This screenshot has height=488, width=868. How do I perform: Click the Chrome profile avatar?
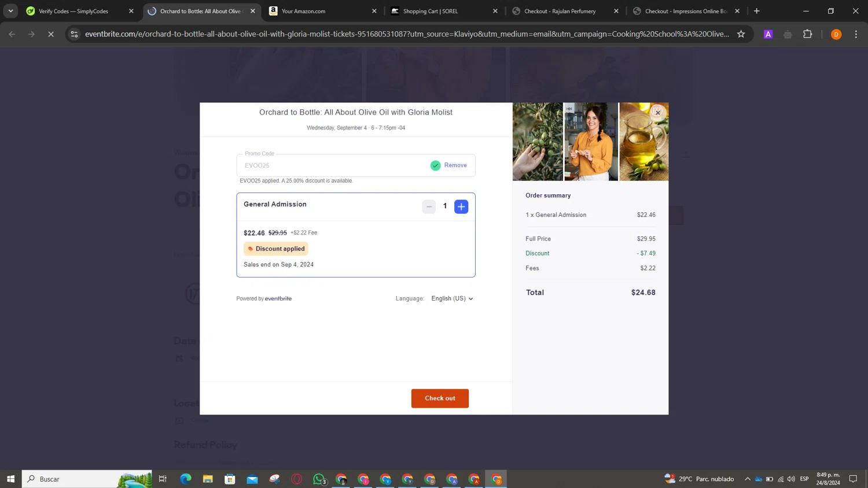click(x=836, y=34)
